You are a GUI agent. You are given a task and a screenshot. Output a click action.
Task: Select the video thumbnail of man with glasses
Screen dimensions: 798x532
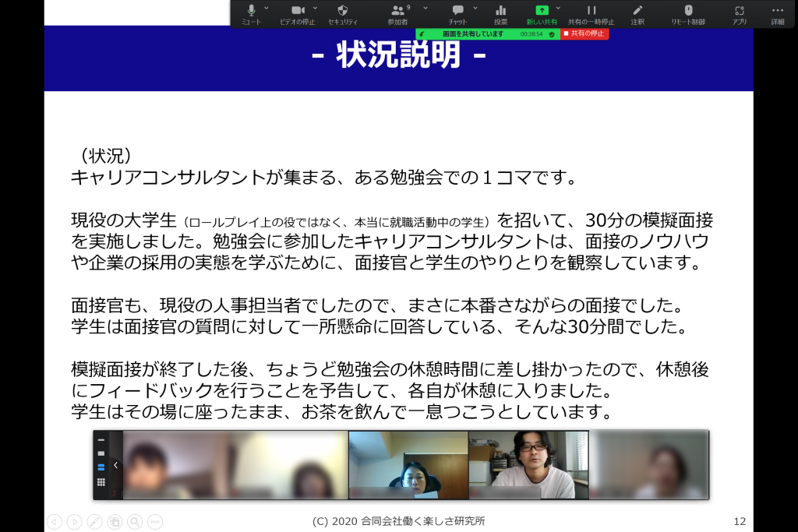[528, 464]
